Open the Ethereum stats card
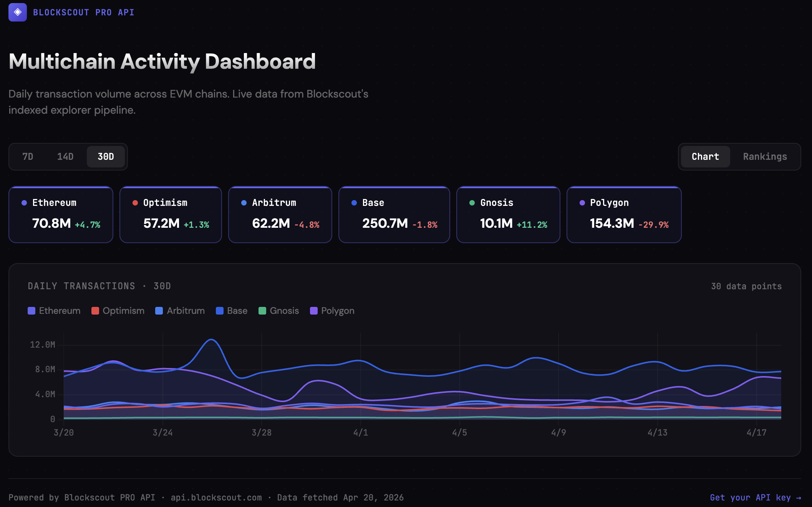812x507 pixels. pyautogui.click(x=61, y=215)
